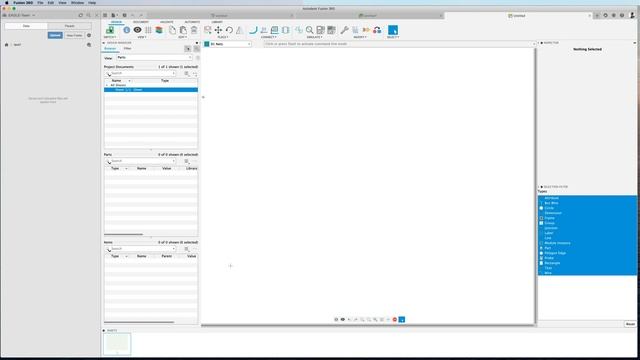Open the wrench settings tool

tap(344, 30)
